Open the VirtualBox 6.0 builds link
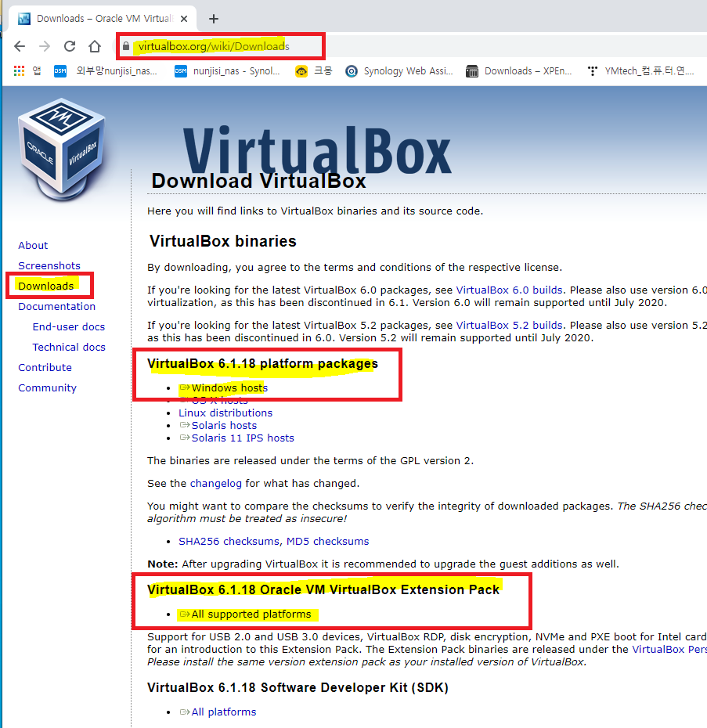The image size is (707, 728). (509, 290)
